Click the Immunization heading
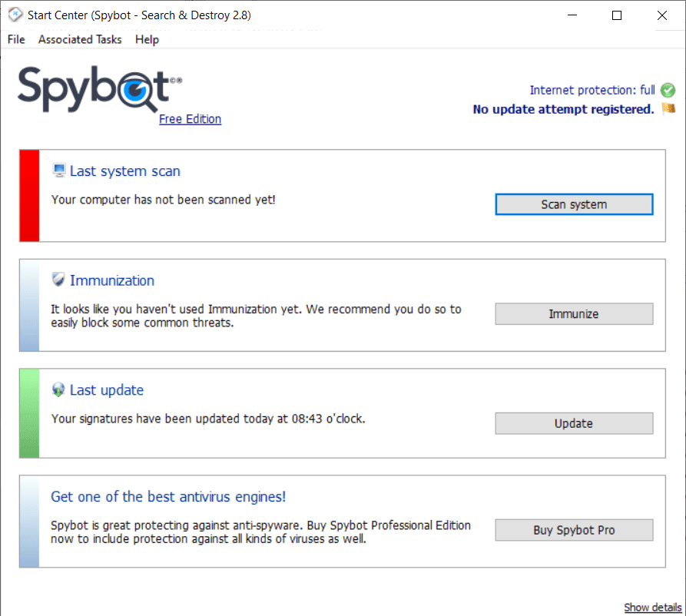686x616 pixels. pyautogui.click(x=112, y=280)
